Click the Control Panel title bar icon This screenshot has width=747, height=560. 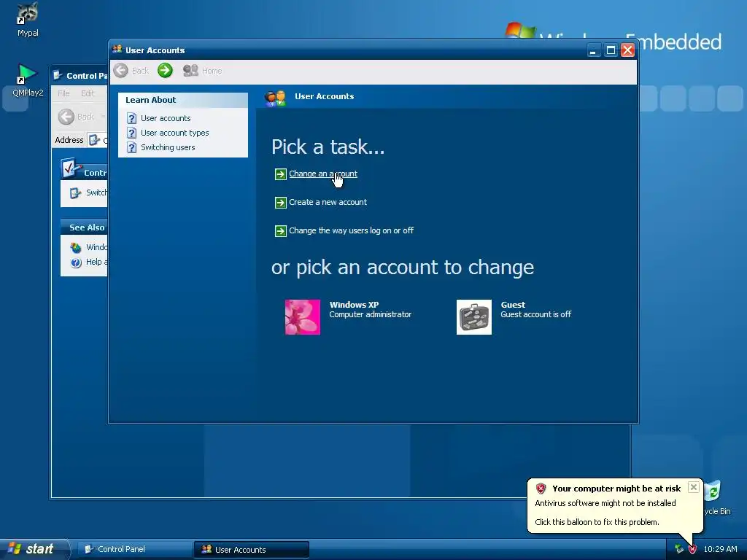(x=58, y=75)
